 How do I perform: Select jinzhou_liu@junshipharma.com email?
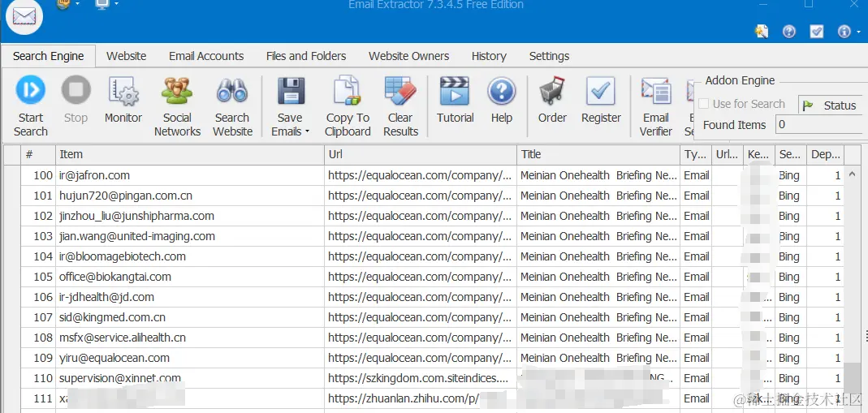pyautogui.click(x=136, y=216)
